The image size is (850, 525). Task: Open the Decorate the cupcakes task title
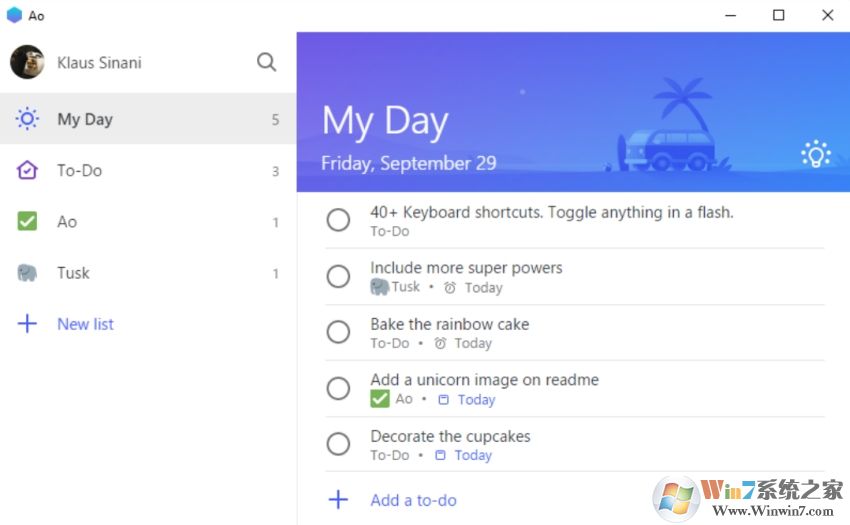point(450,436)
